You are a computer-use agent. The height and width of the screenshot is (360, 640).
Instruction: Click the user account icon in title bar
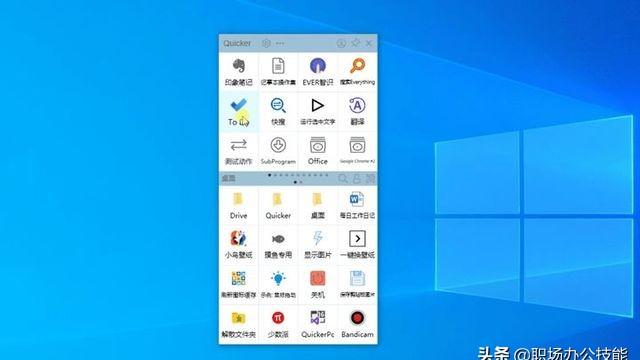coord(341,43)
